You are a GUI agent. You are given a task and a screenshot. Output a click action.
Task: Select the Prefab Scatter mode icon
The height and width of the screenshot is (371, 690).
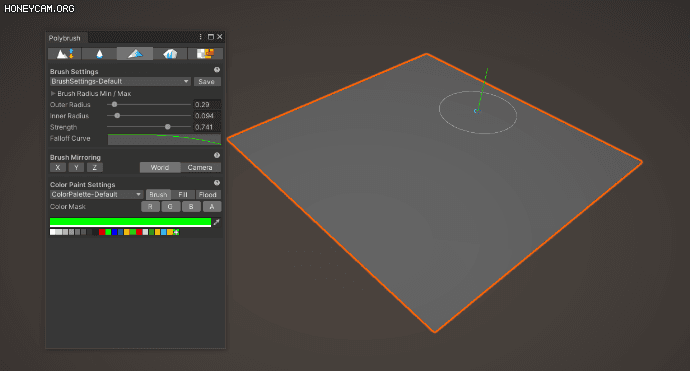pyautogui.click(x=170, y=54)
